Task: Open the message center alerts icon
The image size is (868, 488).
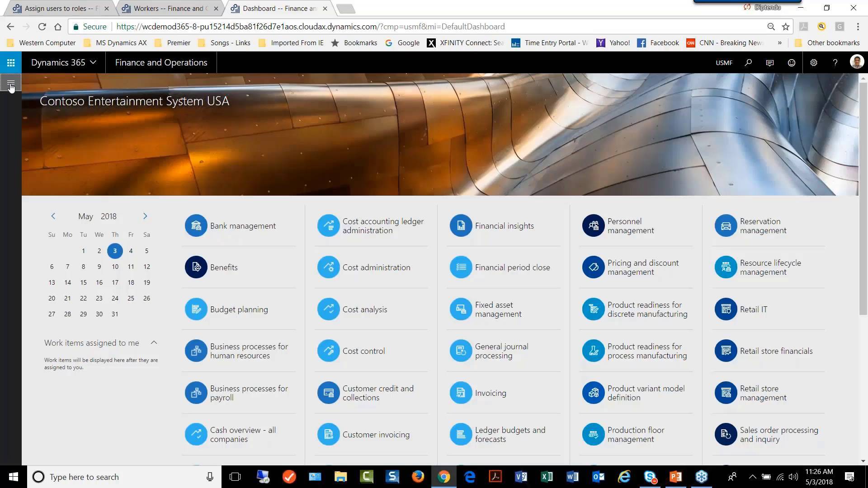Action: tap(769, 62)
